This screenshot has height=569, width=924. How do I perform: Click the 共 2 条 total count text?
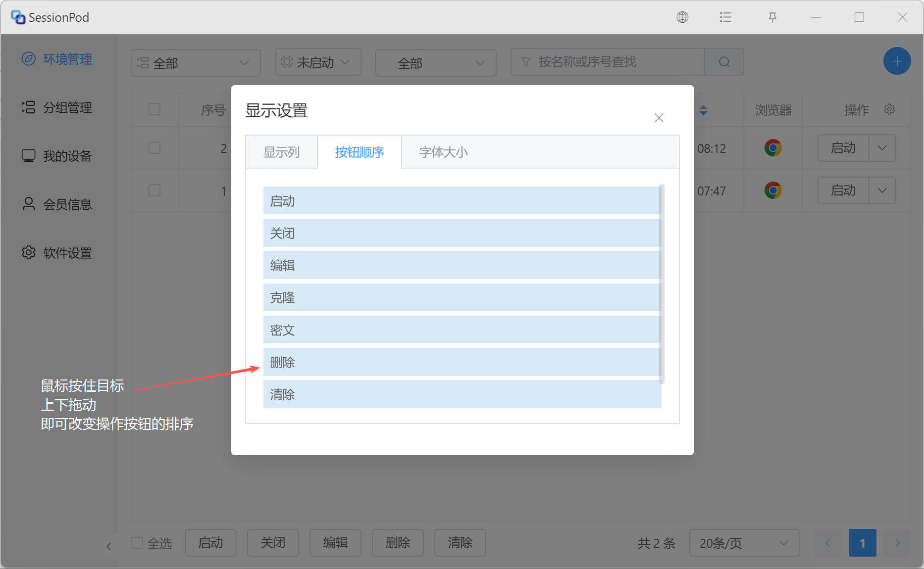point(657,543)
